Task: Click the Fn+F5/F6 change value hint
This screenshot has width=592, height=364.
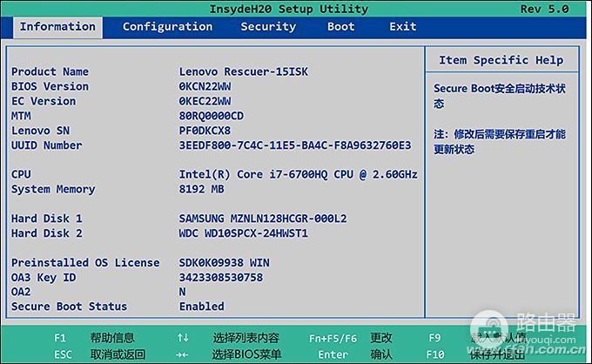Action: coord(333,338)
